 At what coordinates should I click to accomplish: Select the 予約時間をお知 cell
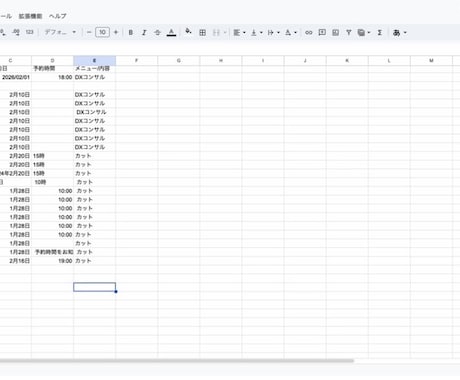pyautogui.click(x=52, y=252)
